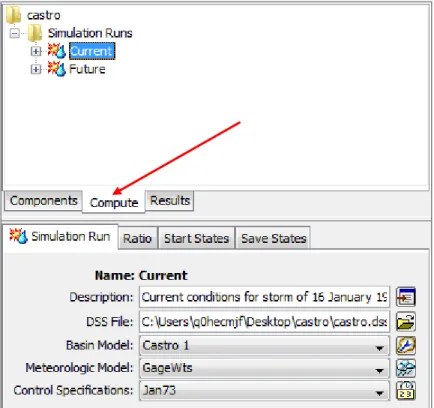Expand the Current run node
Screen dimensions: 434x408
click(x=36, y=51)
